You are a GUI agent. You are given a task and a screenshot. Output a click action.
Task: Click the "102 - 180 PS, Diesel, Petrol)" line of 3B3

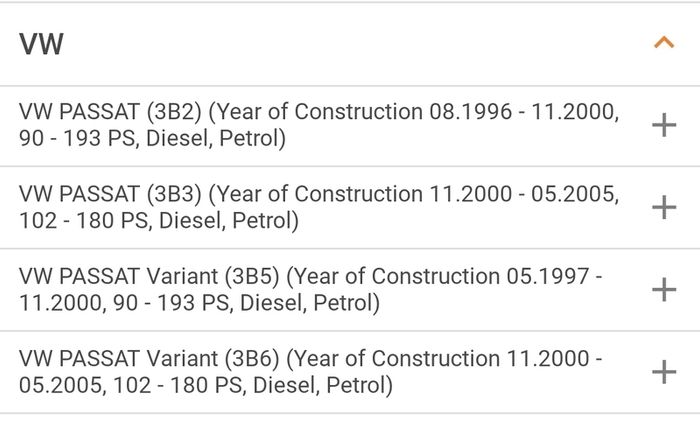158,221
